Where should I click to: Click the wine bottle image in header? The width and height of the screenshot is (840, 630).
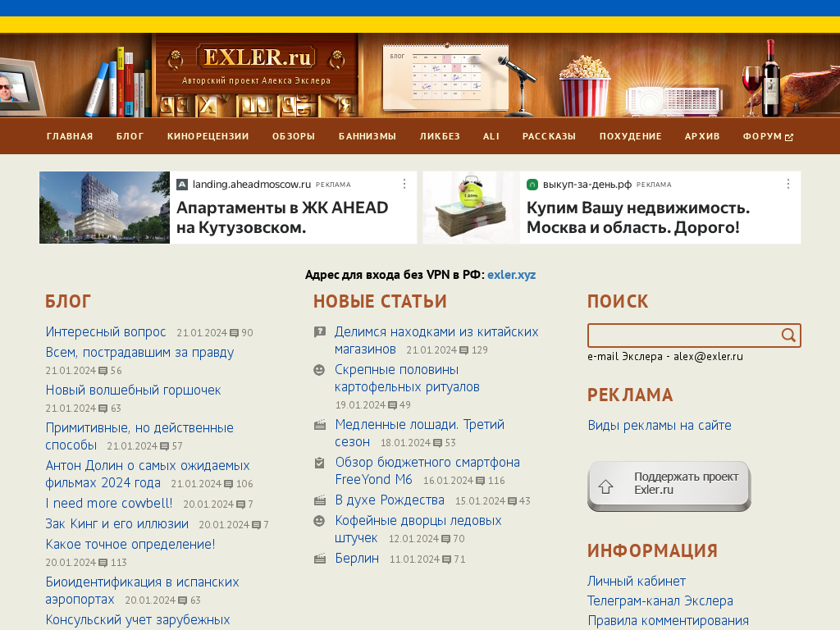coord(771,78)
